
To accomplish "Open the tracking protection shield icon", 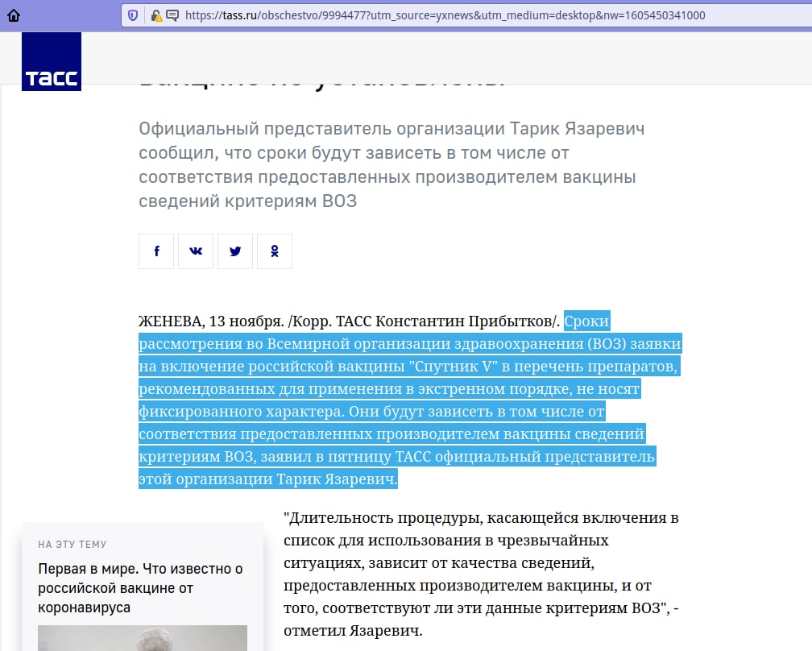I will pos(133,15).
